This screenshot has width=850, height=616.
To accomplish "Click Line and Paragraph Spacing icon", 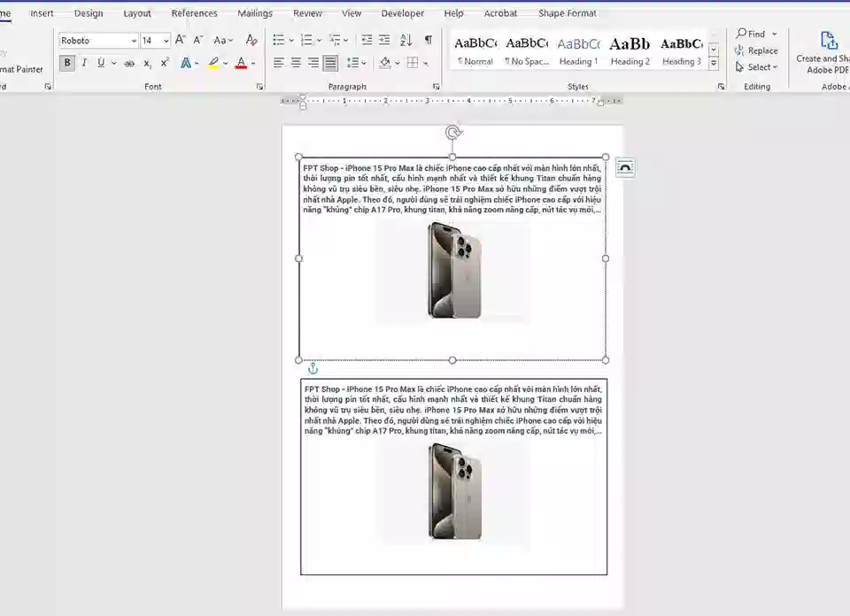I will tap(353, 63).
